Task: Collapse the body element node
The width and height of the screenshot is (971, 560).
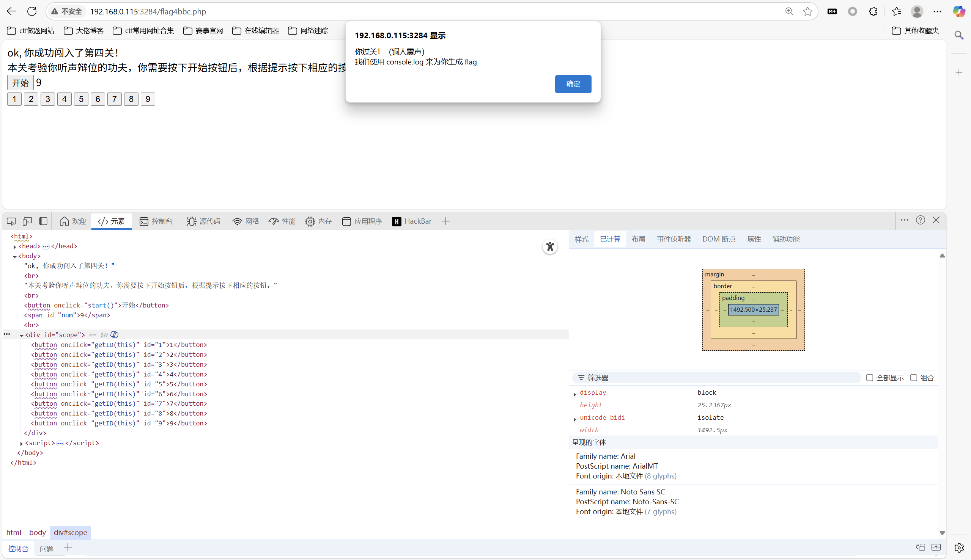Action: tap(15, 257)
